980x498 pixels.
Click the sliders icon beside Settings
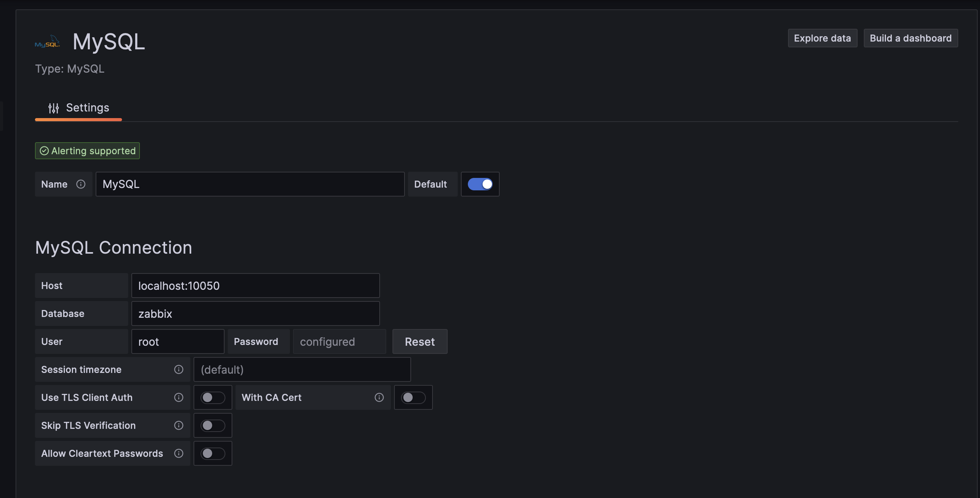click(54, 108)
